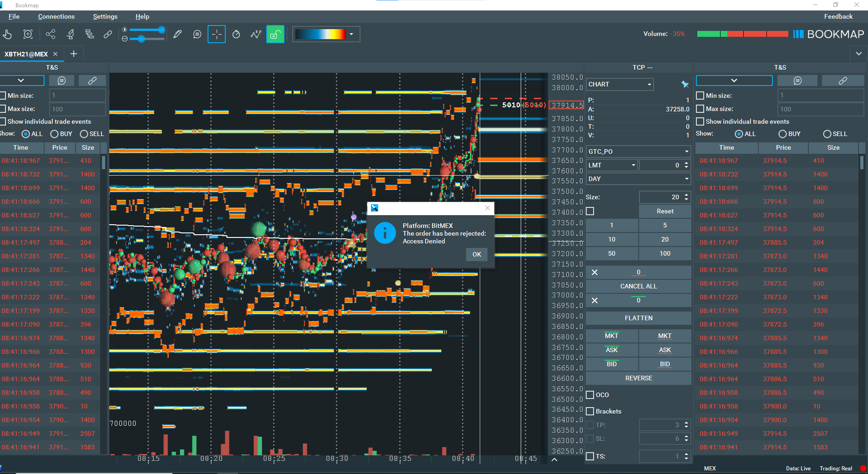The height and width of the screenshot is (474, 868).
Task: Click the stopwatch replay icon
Action: click(236, 34)
